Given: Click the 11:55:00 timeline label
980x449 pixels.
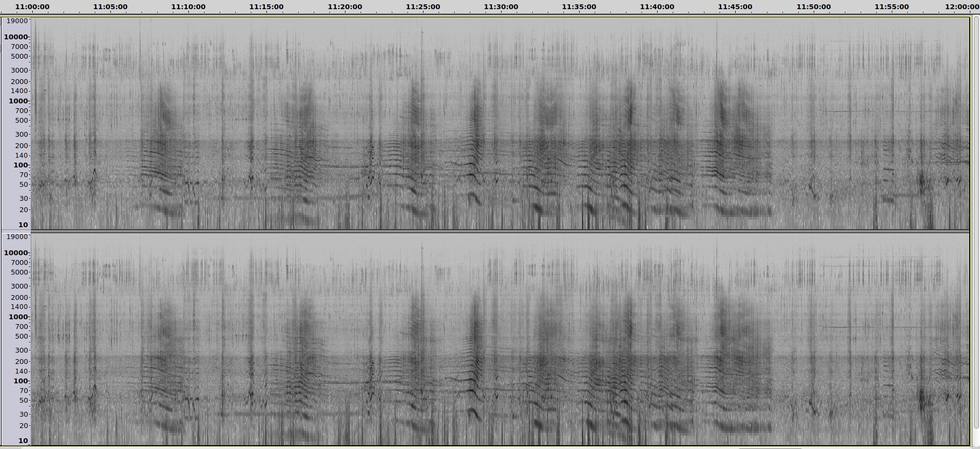Looking at the screenshot, I should (891, 7).
